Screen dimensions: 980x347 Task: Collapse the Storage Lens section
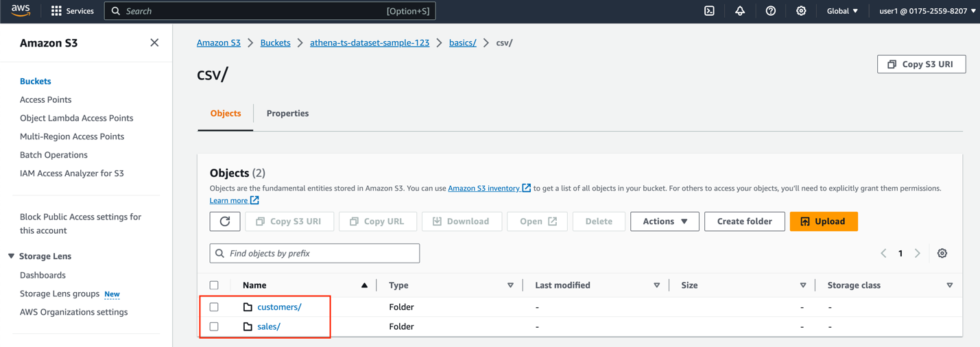tap(11, 256)
